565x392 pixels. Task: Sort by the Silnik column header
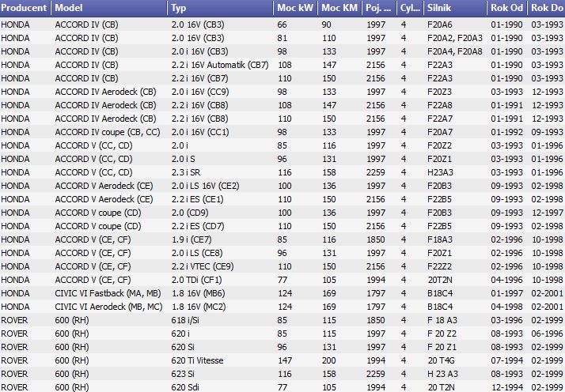pyautogui.click(x=455, y=8)
